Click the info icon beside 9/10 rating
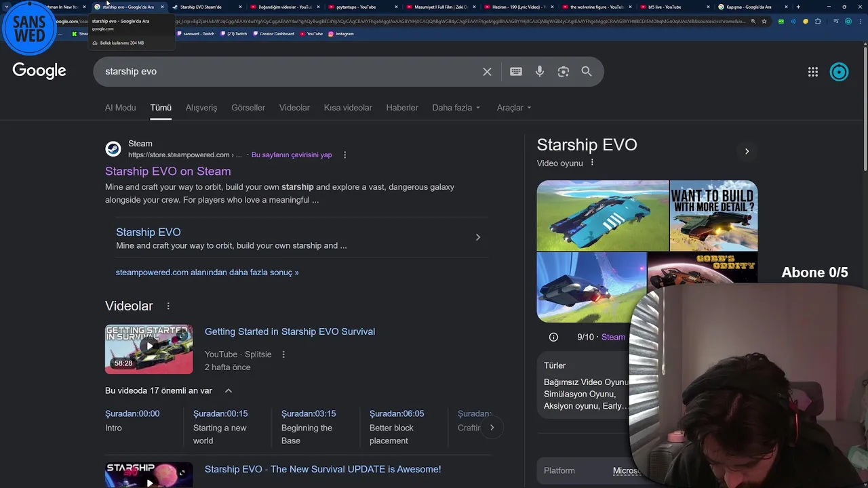 [x=553, y=337]
